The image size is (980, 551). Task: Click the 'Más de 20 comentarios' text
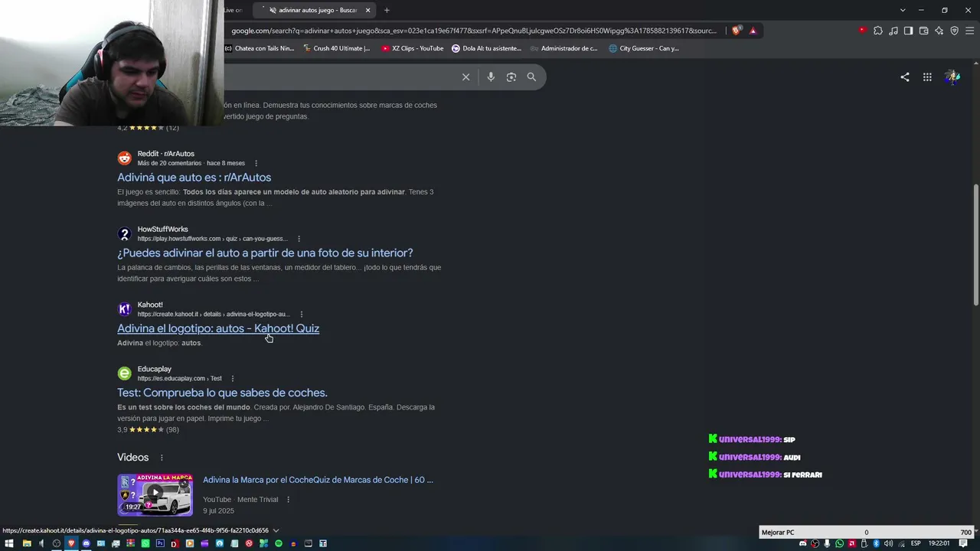click(x=169, y=163)
